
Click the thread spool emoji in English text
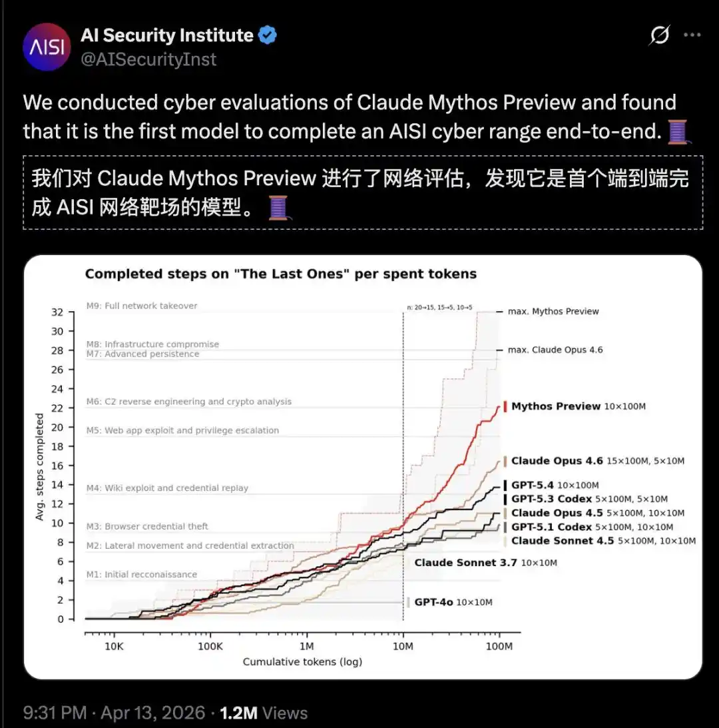click(x=678, y=132)
